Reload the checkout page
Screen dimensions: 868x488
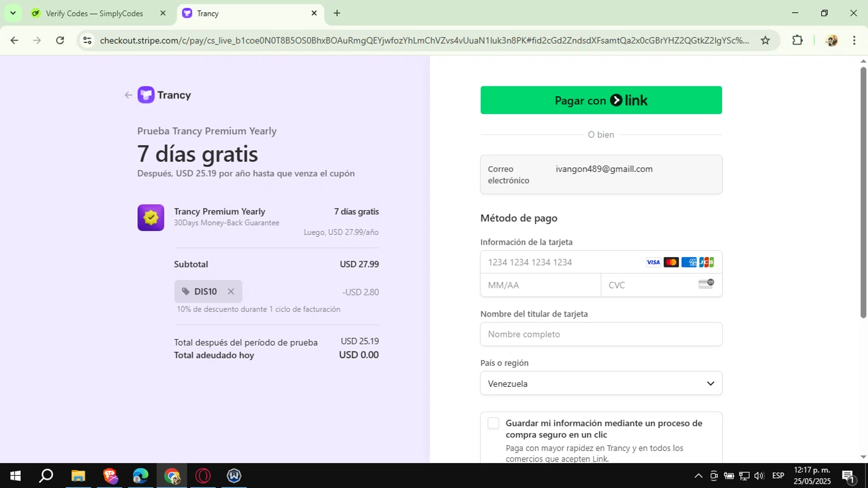pyautogui.click(x=60, y=40)
